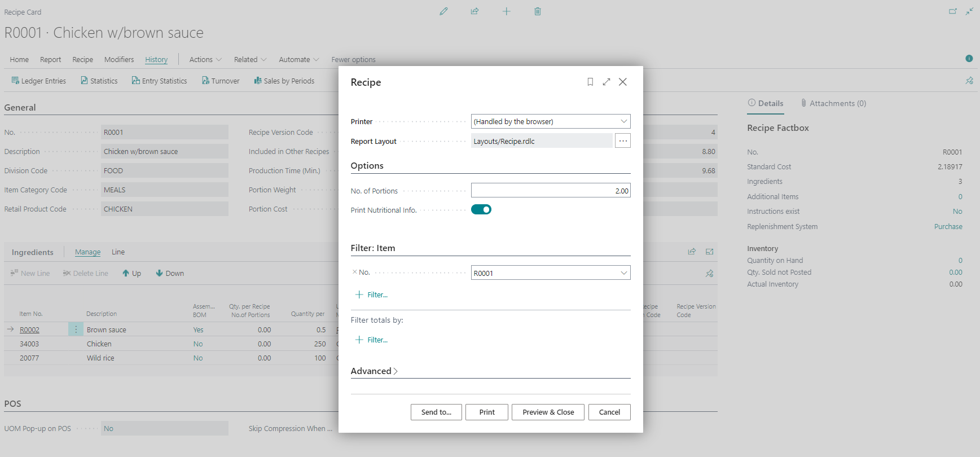Open the No. filter dropdown

tap(623, 273)
